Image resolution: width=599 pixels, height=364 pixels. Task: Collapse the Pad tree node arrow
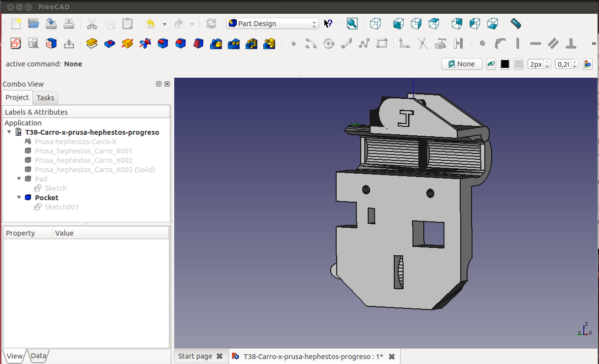[x=19, y=179]
